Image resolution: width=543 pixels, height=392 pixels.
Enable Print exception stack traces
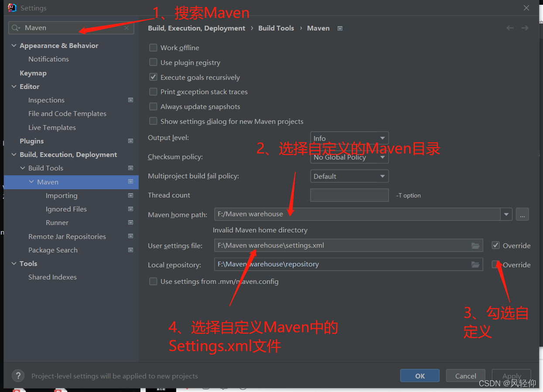point(153,92)
